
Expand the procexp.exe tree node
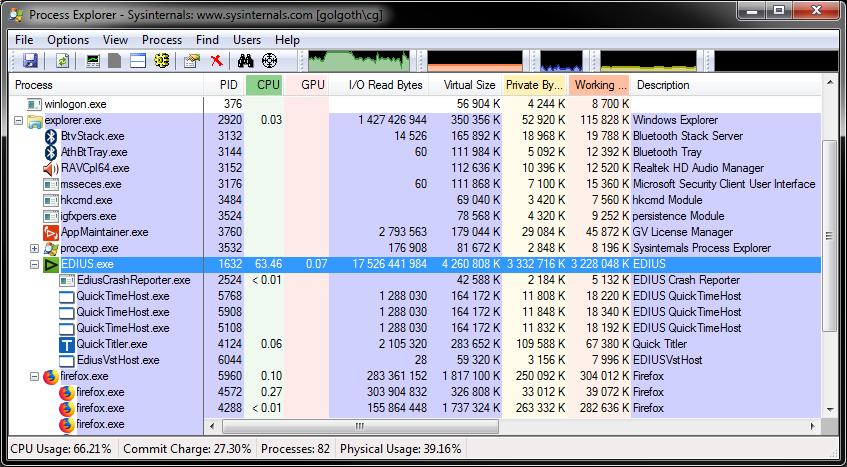35,248
